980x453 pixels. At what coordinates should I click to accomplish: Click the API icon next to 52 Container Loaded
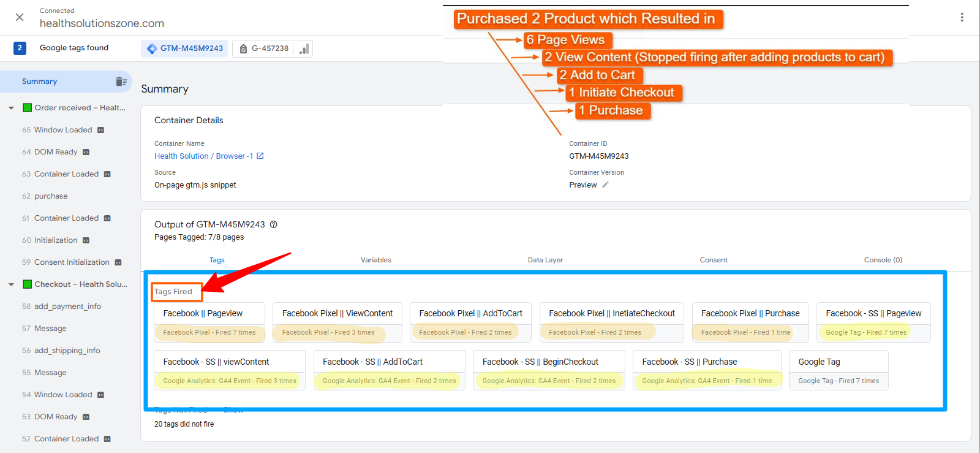(107, 439)
